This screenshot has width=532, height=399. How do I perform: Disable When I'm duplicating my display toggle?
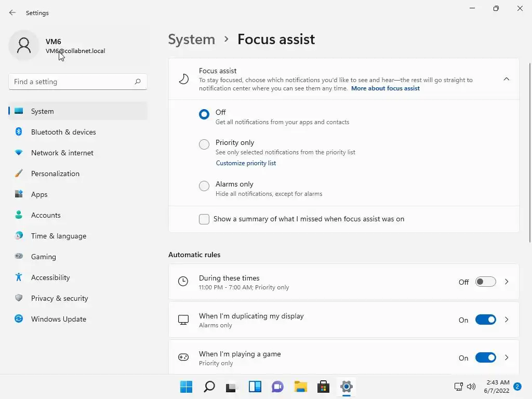[x=485, y=320]
